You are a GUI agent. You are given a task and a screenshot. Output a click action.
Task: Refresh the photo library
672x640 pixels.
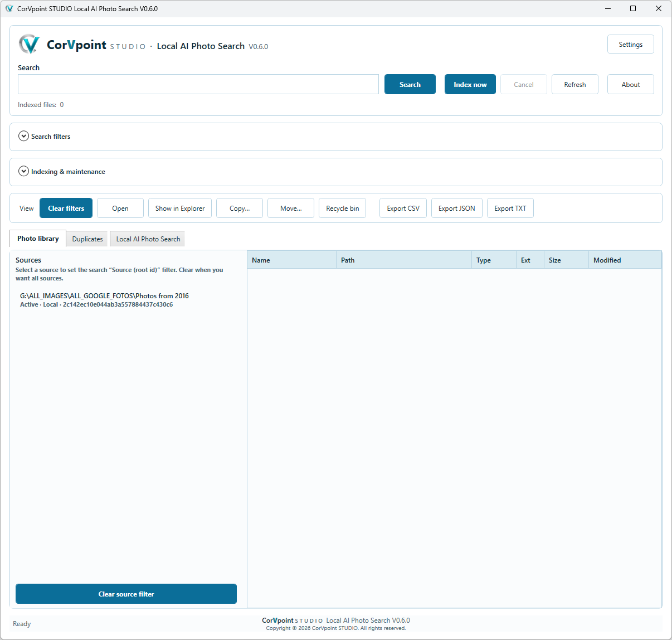tap(575, 84)
